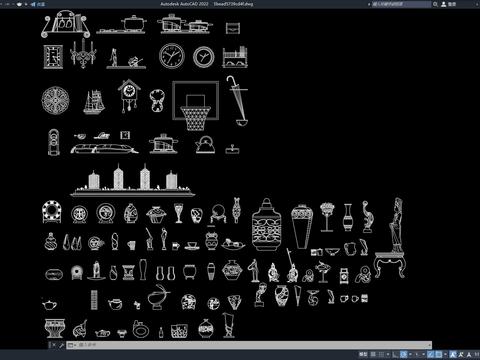Toggle the 2D object snap status icon
The width and height of the screenshot is (480, 360).
(x=439, y=354)
